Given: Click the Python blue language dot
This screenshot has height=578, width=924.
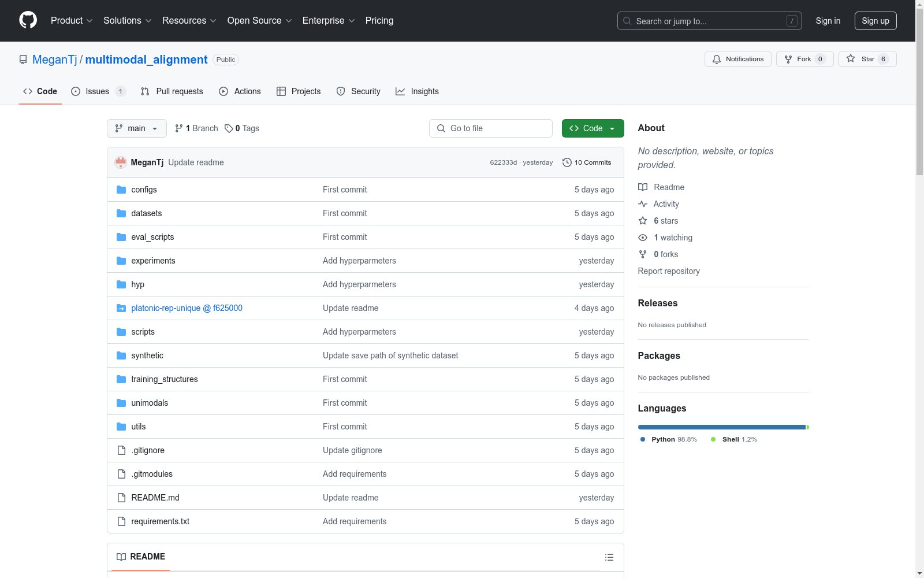Looking at the screenshot, I should 643,439.
